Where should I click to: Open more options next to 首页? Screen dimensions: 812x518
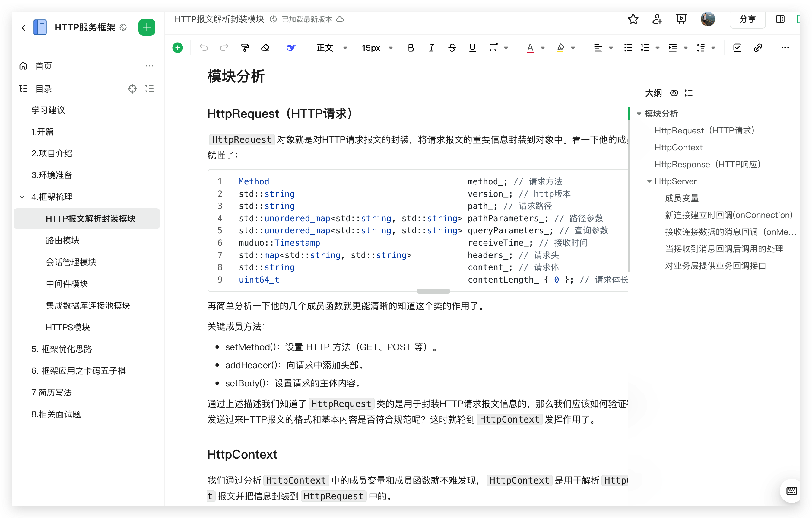149,66
